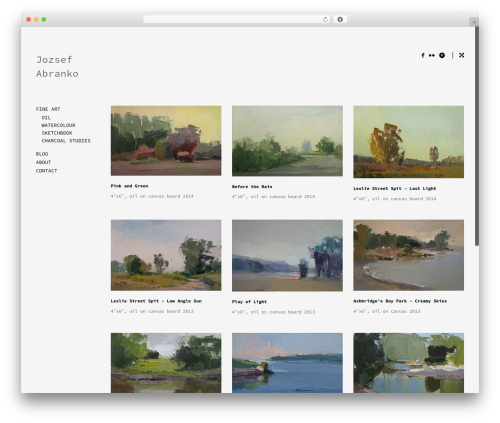Select Sketchbook in the sidebar menu
500x423 pixels.
[x=57, y=133]
